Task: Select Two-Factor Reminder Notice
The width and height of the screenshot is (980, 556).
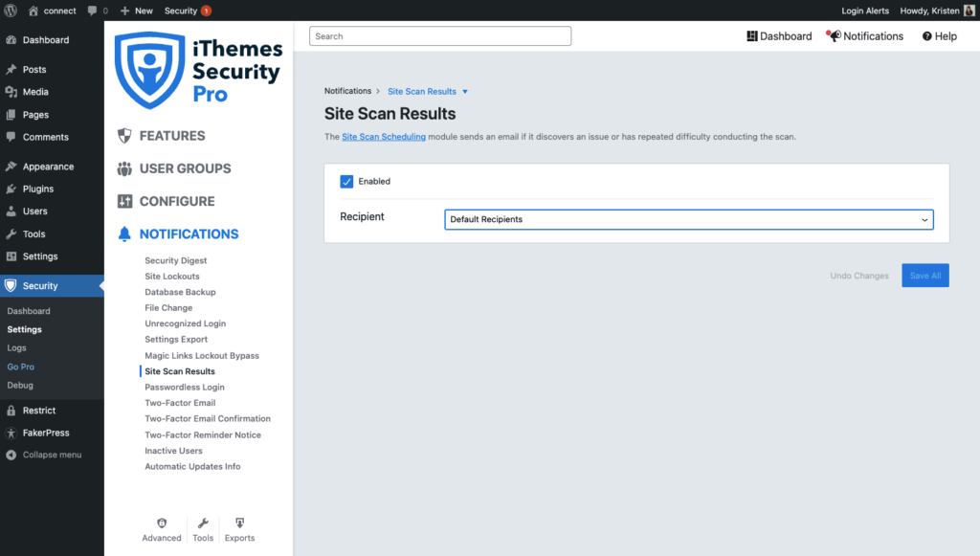Action: 203,434
